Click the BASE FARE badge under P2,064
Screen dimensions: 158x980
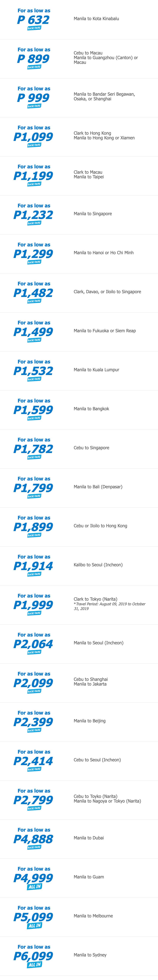pos(34,652)
